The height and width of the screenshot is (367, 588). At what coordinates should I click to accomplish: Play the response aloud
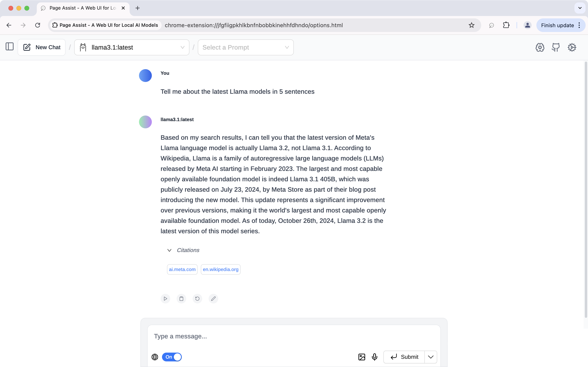pyautogui.click(x=165, y=299)
